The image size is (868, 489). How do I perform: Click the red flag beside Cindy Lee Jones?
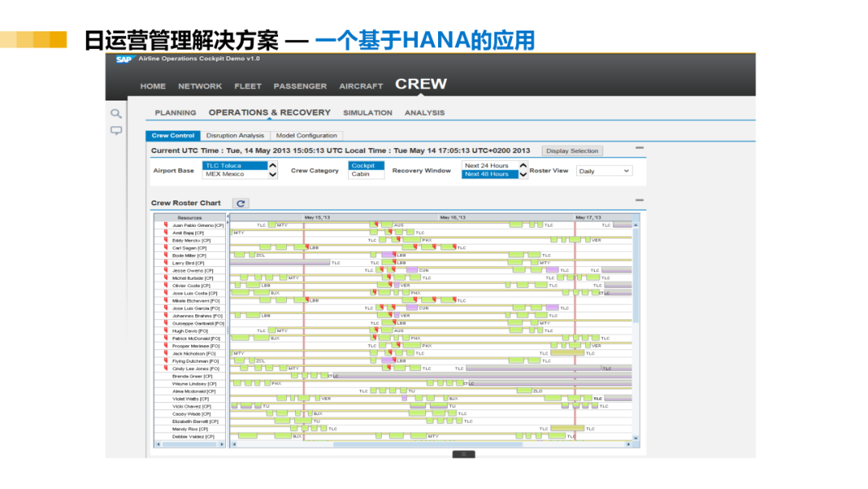pos(165,368)
